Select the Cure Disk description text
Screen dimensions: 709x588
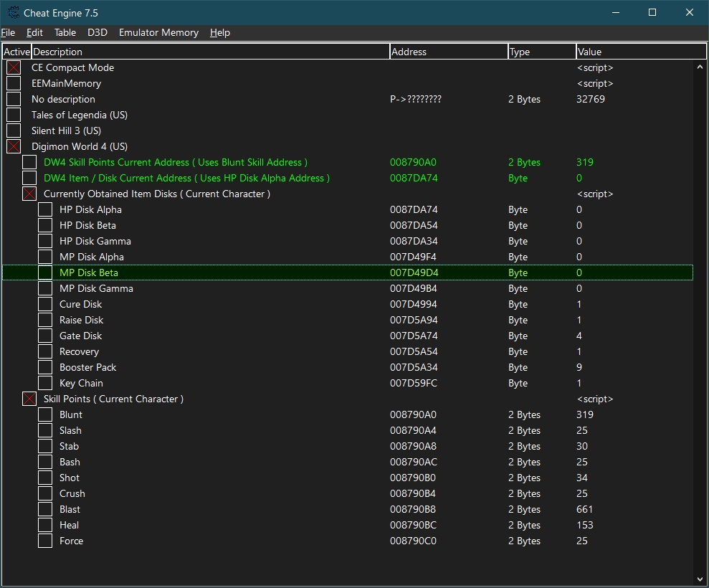pyautogui.click(x=80, y=305)
